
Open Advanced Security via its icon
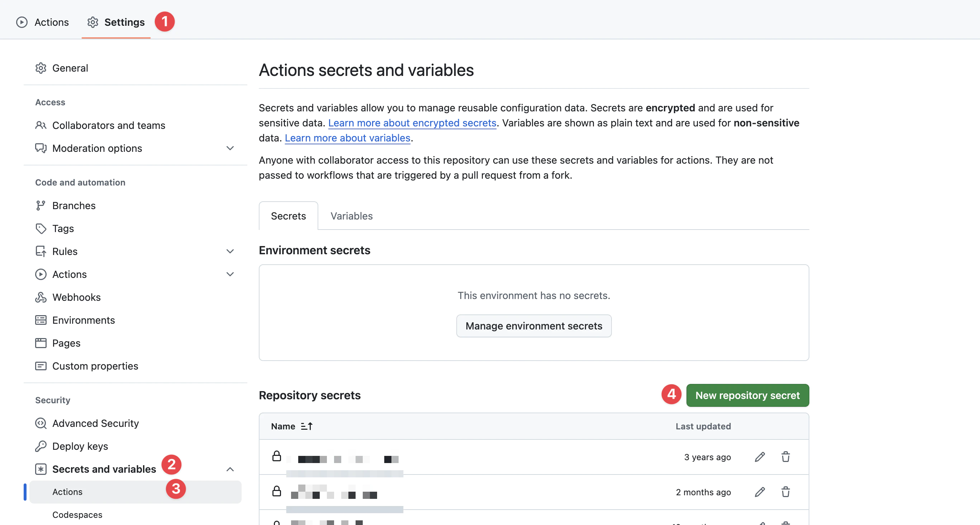coord(41,423)
